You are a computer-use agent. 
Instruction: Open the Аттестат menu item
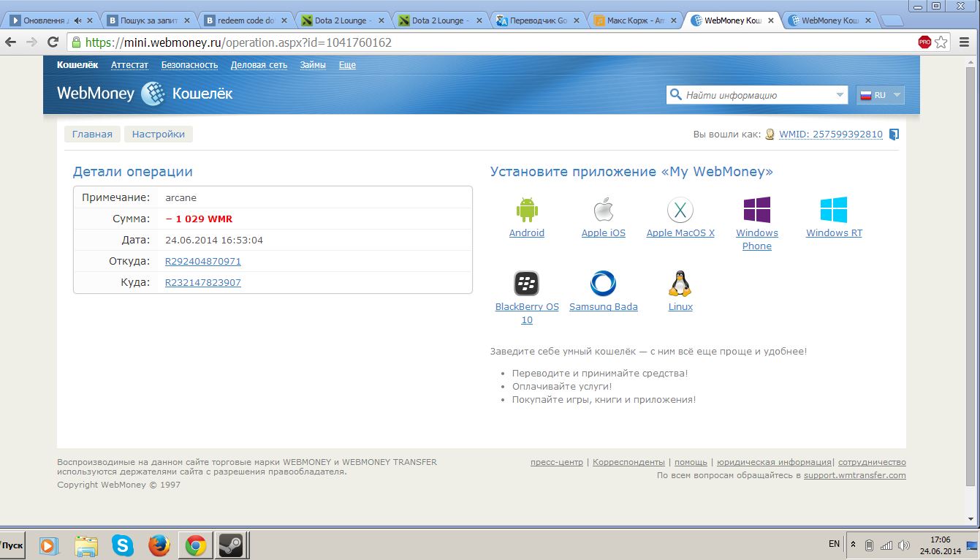[x=129, y=65]
